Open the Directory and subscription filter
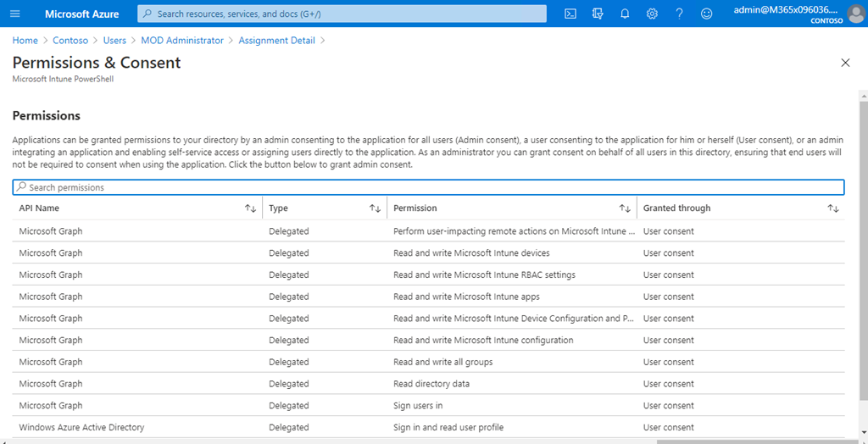 click(x=598, y=14)
